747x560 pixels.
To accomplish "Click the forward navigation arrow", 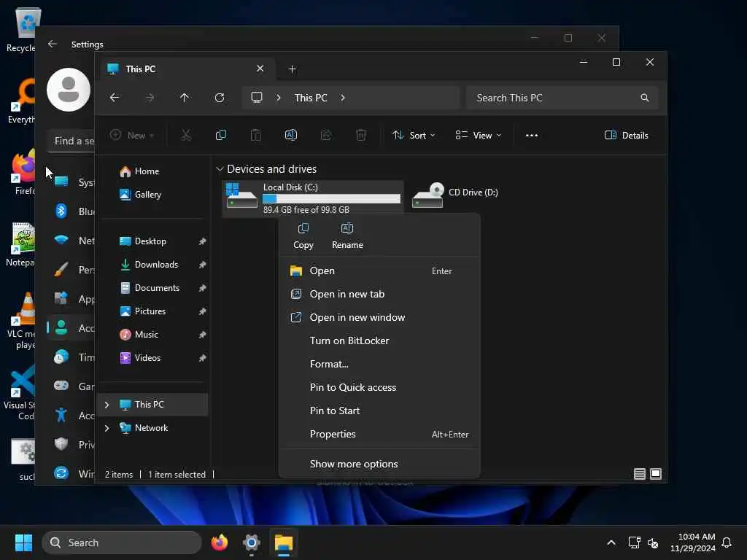I will click(x=150, y=98).
